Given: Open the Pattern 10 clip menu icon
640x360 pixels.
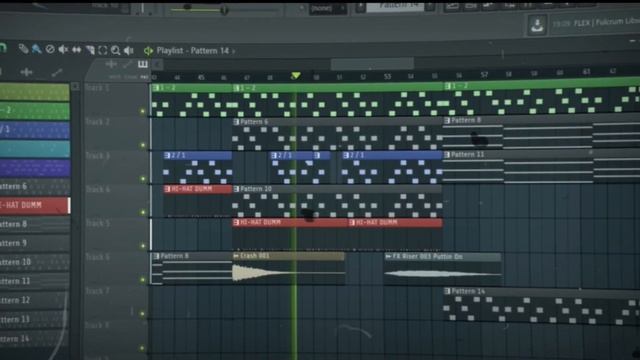Looking at the screenshot, I should click(236, 189).
